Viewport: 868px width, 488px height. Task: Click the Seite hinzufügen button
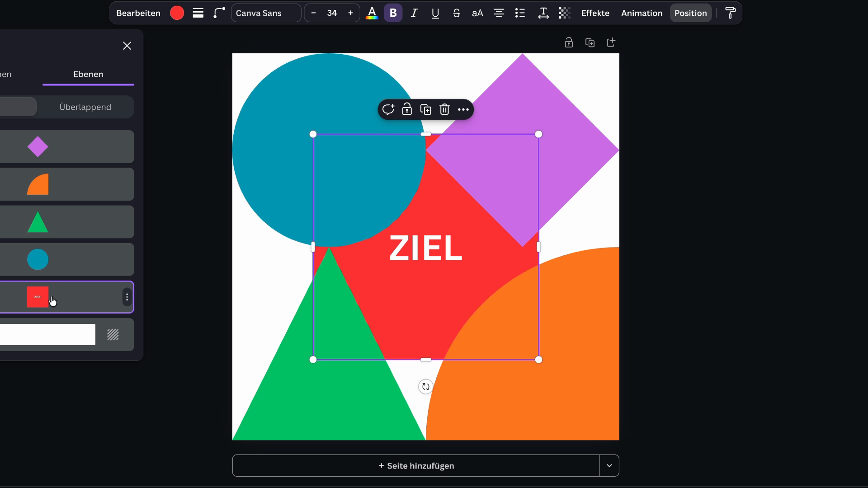416,465
